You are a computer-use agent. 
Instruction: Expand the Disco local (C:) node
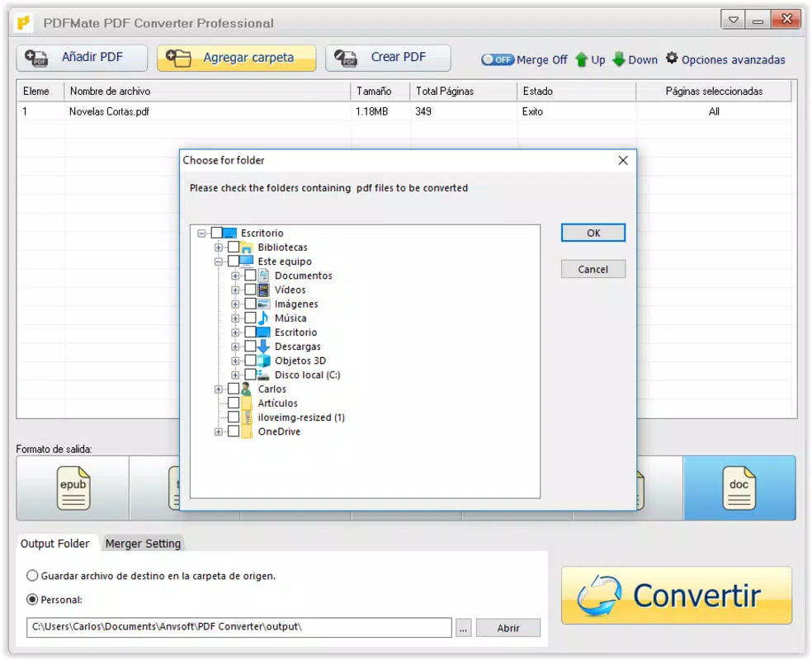[x=235, y=375]
